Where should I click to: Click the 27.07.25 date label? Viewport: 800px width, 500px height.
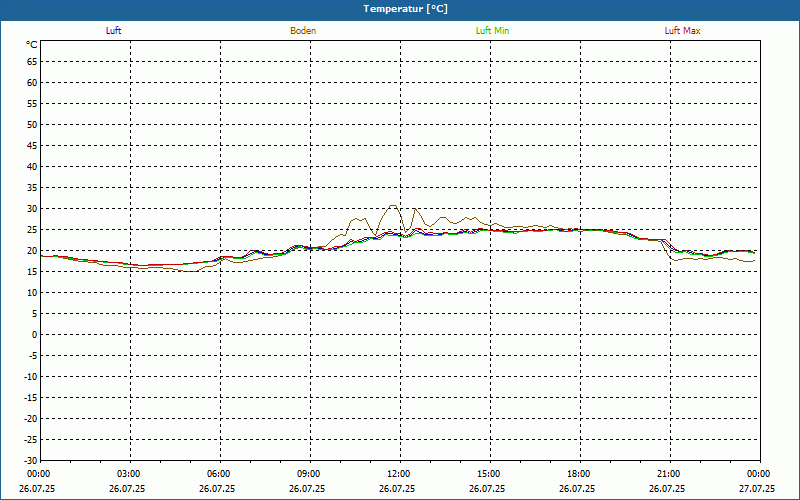[x=757, y=489]
